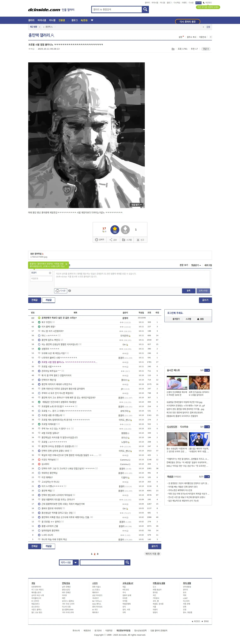Click the 갤주소 복사 link
Viewport: 240px width, 644px height.
192,37
